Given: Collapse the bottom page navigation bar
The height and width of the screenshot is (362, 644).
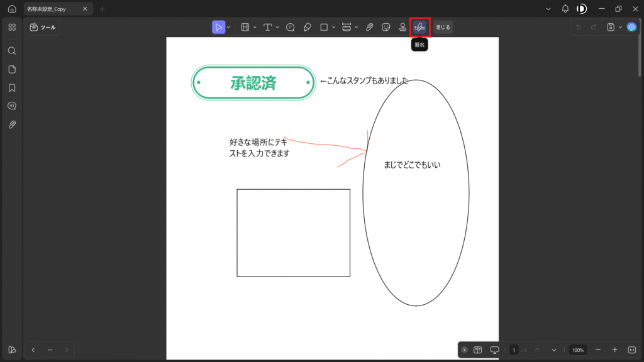Looking at the screenshot, I should (x=464, y=349).
